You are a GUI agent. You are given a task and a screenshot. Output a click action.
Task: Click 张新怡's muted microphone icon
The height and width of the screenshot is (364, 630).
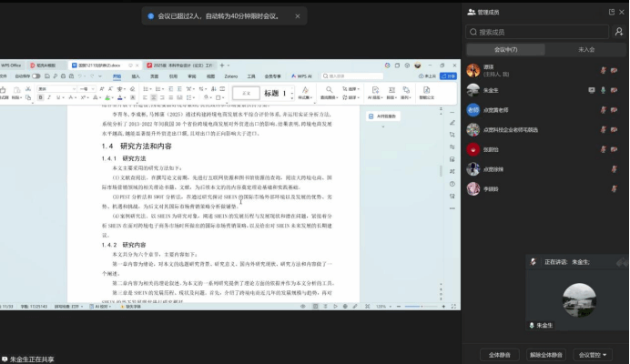click(603, 149)
